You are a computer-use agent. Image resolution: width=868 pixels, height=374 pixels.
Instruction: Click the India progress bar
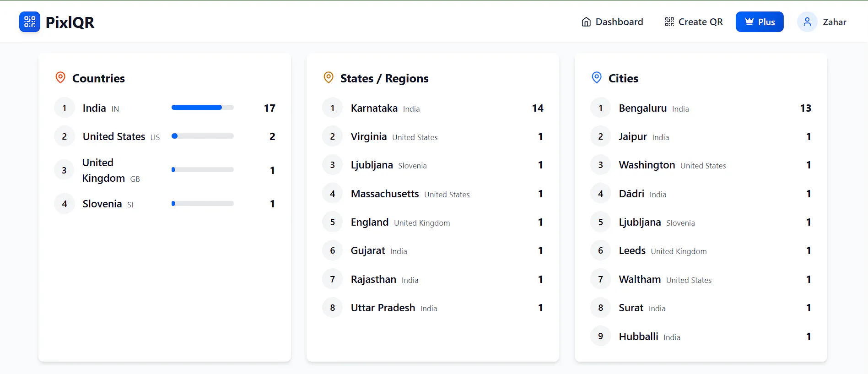pos(203,108)
